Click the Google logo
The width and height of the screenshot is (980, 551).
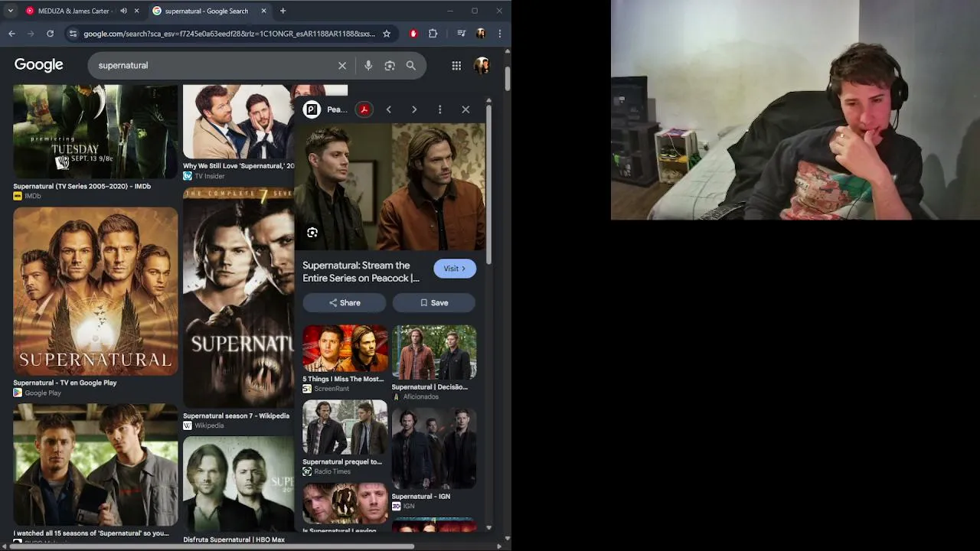[x=38, y=65]
